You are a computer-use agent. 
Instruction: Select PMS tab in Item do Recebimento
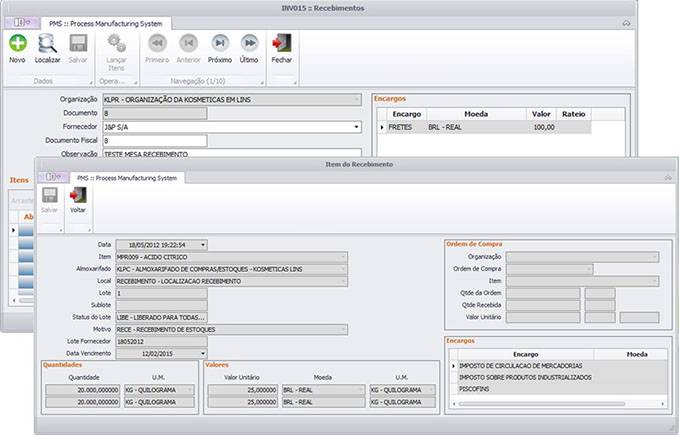click(127, 178)
